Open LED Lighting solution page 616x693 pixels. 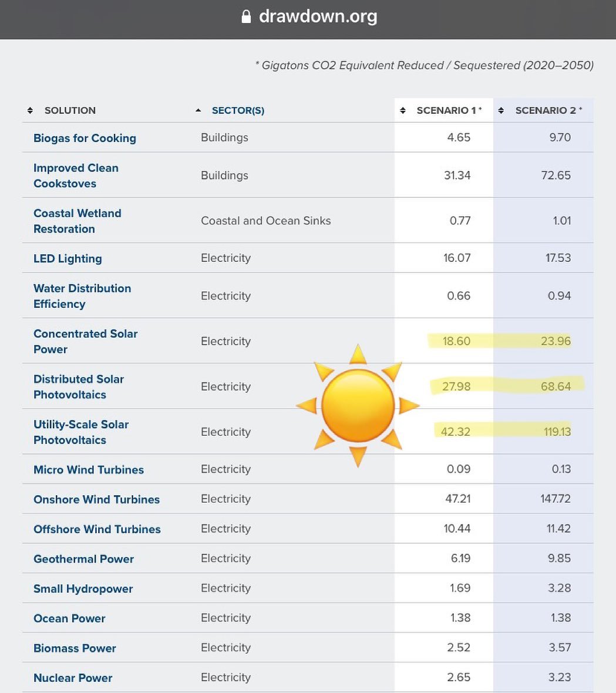68,258
